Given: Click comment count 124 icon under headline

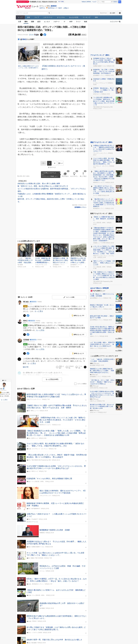Looking at the screenshot, I should 31,35.
